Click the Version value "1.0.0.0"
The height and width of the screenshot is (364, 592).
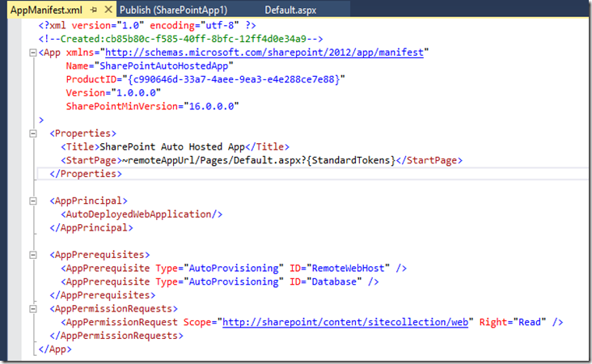136,93
